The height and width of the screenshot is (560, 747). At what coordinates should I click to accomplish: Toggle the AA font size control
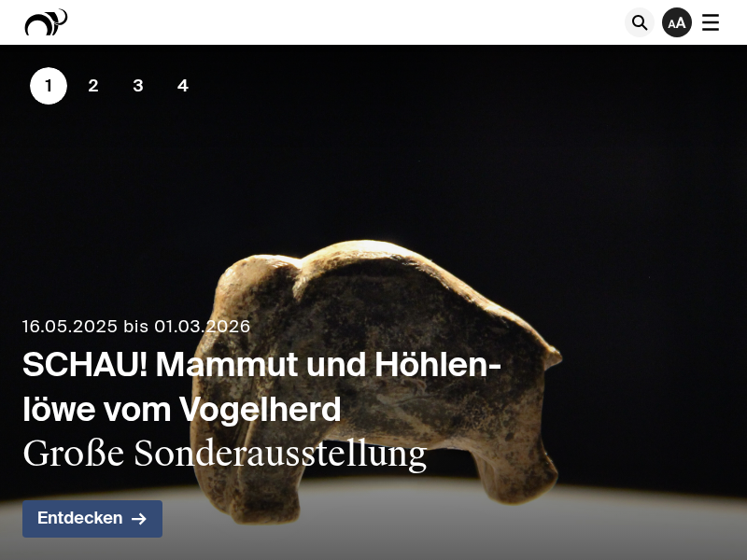pos(676,22)
